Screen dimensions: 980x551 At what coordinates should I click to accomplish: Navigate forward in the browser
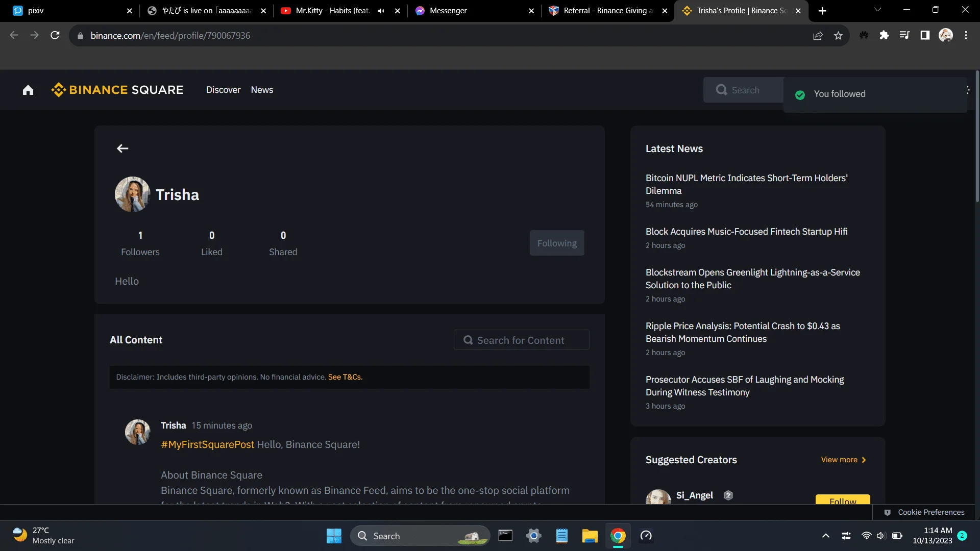tap(34, 35)
